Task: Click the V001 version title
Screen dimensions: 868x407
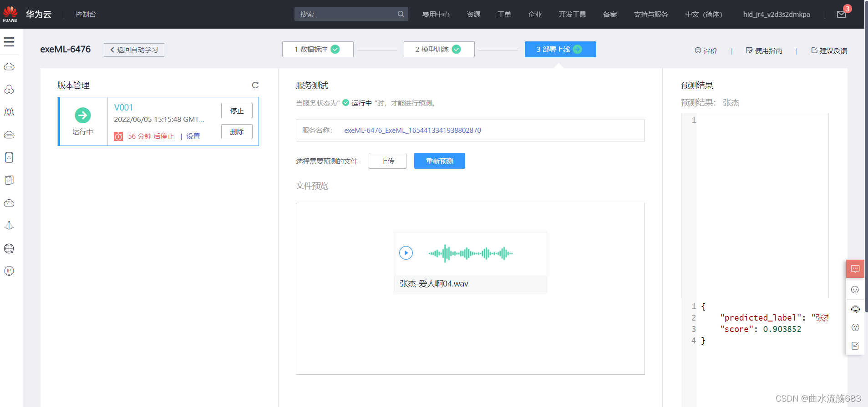Action: coord(123,107)
